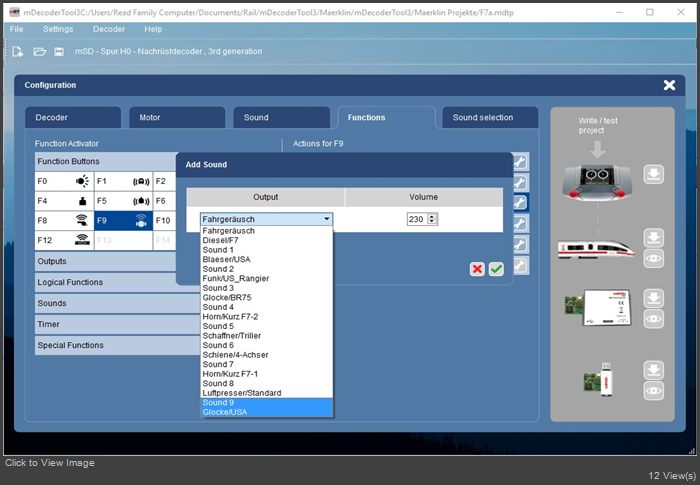
Task: Click the Output column header
Action: tap(266, 197)
